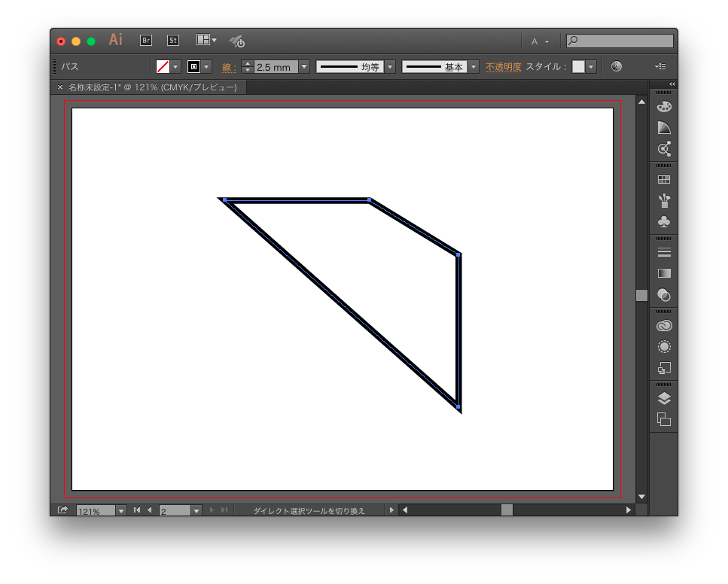
Task: Open the zoom level dropdown showing 121%
Action: click(x=120, y=510)
